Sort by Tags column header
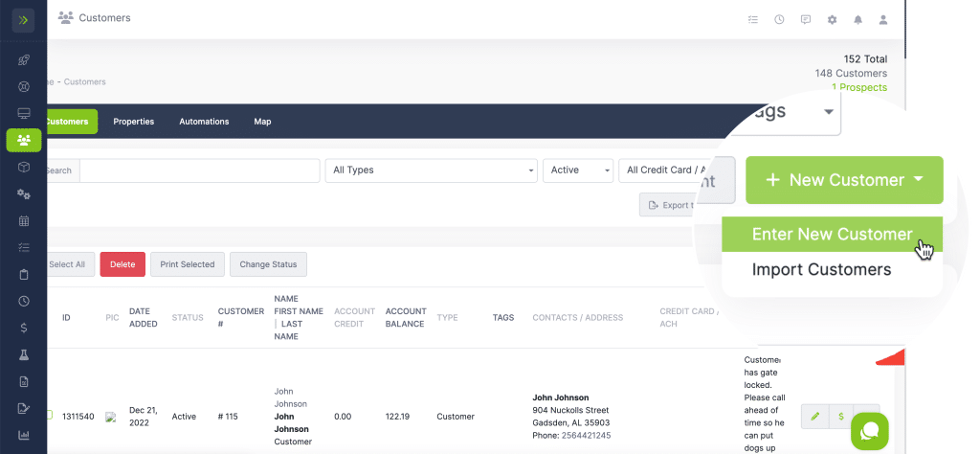 point(503,318)
